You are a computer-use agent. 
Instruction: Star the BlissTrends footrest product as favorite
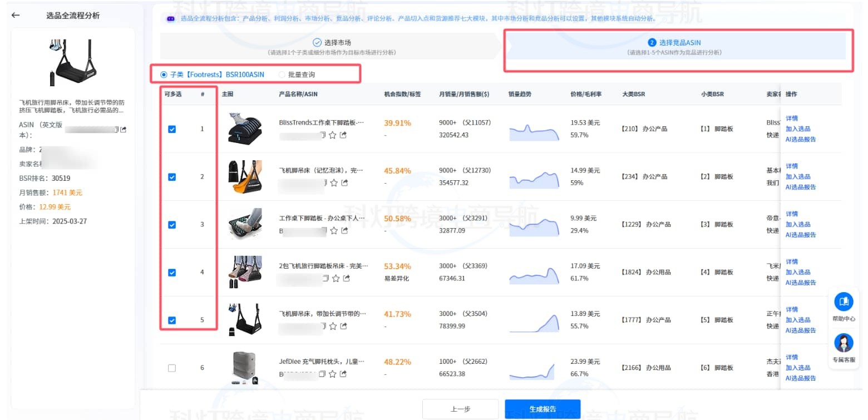click(x=331, y=135)
